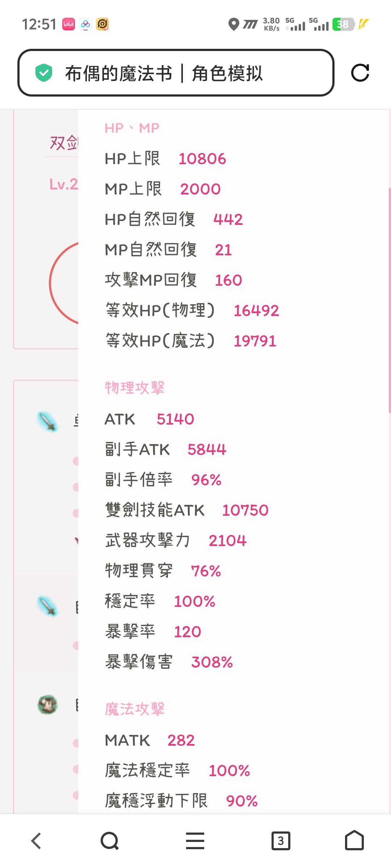Tap the MATK 282 stat row
The height and width of the screenshot is (868, 391).
(150, 740)
